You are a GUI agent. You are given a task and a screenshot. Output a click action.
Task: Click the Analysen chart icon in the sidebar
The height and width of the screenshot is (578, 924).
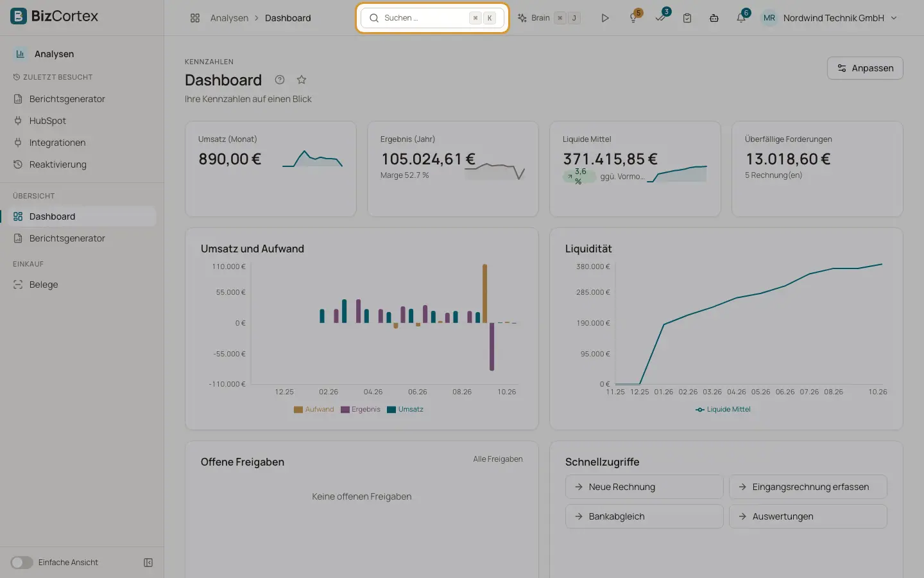[20, 54]
